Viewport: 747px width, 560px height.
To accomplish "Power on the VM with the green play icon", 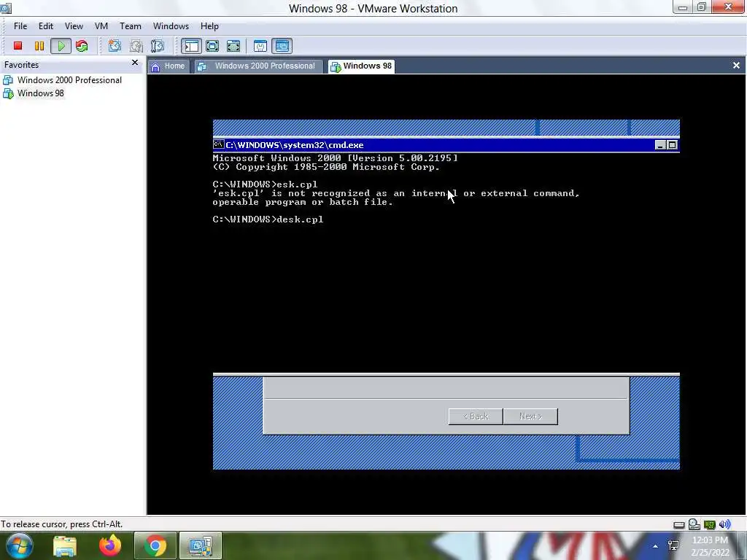I will pos(61,46).
